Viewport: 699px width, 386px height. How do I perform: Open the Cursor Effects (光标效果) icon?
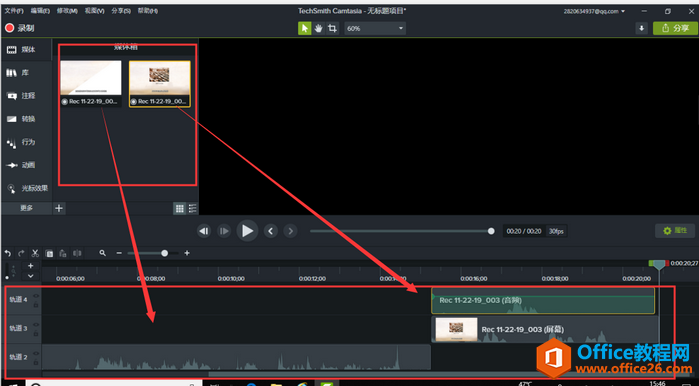pyautogui.click(x=12, y=189)
